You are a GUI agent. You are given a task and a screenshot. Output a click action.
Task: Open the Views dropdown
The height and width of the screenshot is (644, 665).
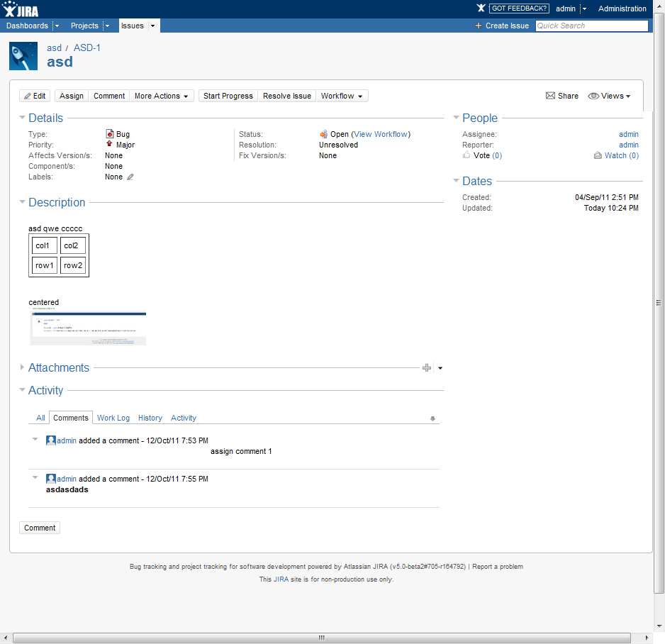click(x=611, y=96)
